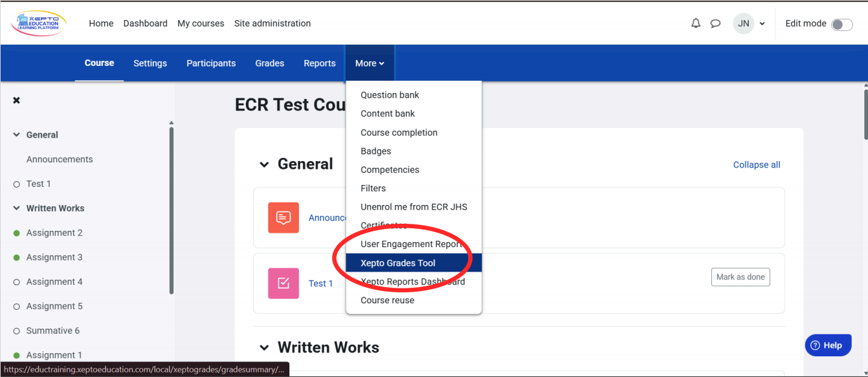Open Xepto Grades Tool

coord(414,263)
